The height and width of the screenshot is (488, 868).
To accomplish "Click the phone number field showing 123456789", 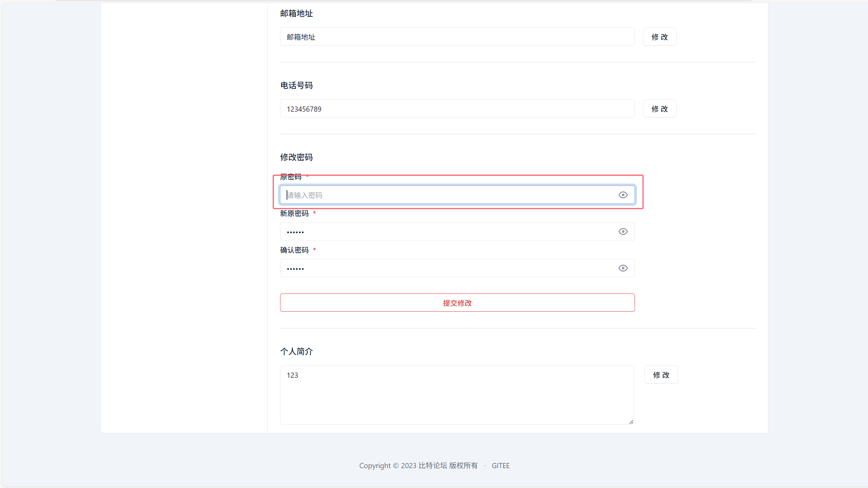I will 457,109.
